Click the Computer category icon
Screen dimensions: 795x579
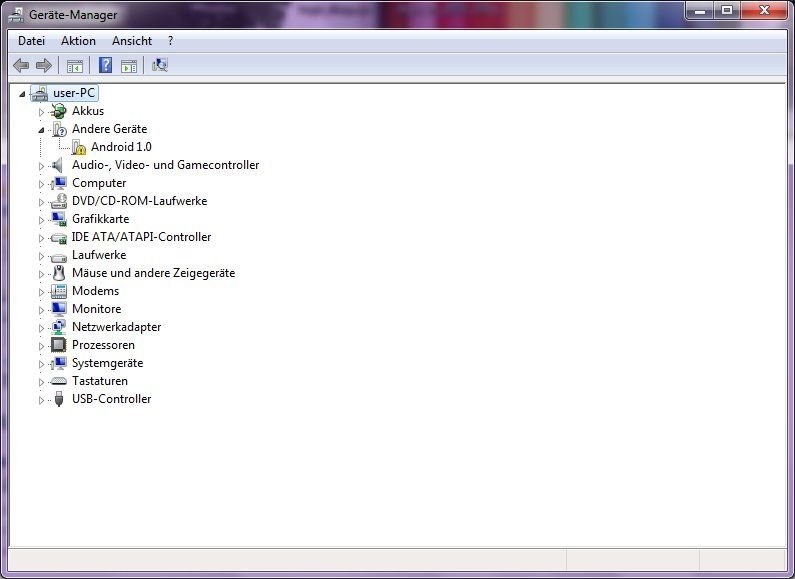coord(59,183)
